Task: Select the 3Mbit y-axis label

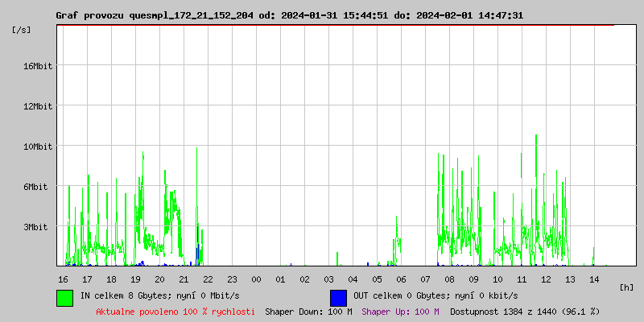Action: pyautogui.click(x=35, y=227)
